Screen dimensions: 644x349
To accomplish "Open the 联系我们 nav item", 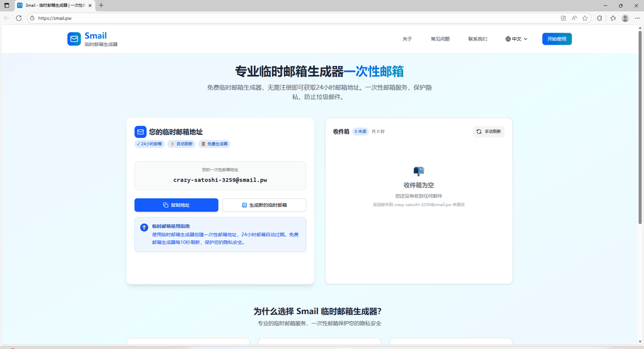I will [477, 39].
